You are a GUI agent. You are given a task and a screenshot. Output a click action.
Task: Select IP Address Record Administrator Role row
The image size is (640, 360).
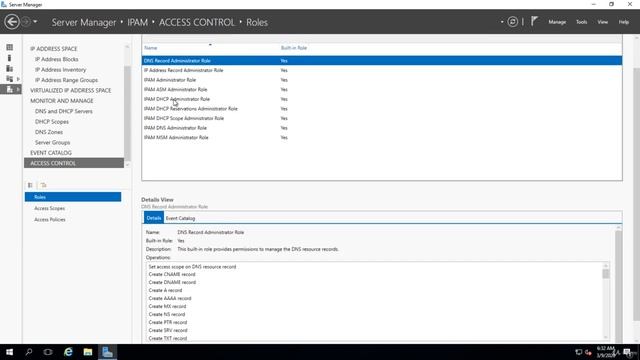coord(382,70)
